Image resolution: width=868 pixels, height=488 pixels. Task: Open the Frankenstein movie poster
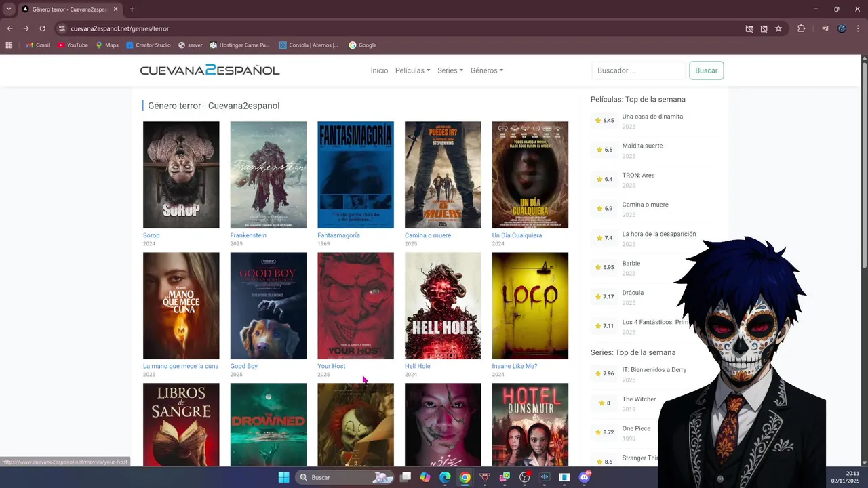[x=269, y=175]
